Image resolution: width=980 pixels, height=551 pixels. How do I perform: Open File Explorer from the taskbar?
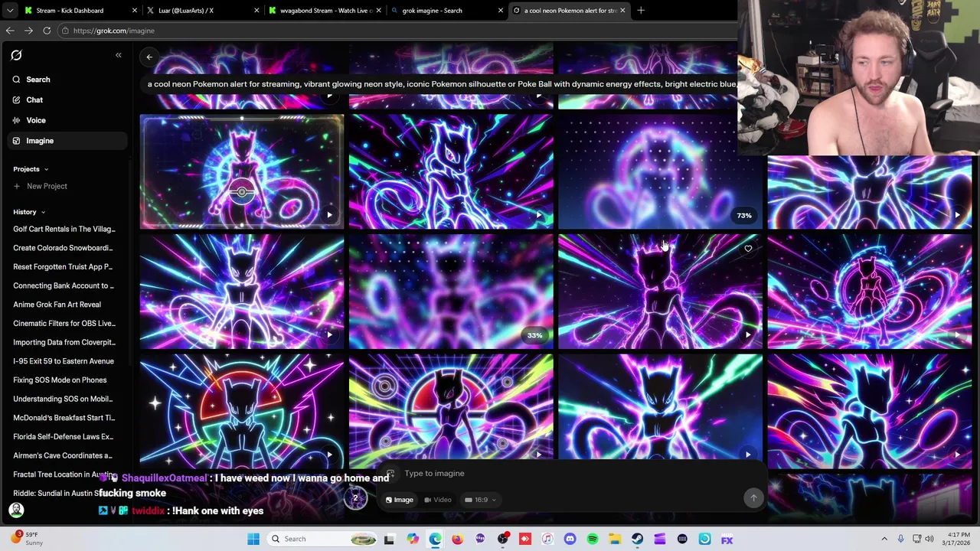pos(615,539)
